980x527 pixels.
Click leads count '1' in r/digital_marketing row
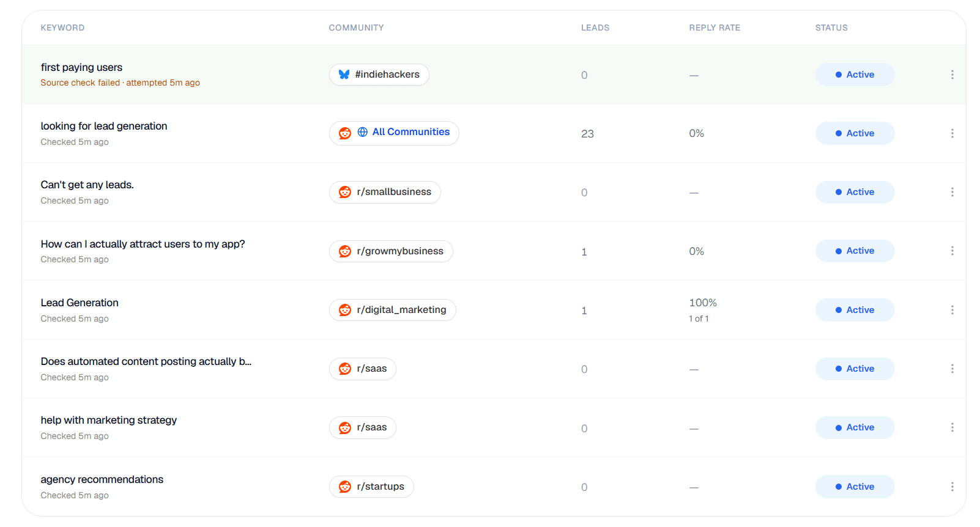pyautogui.click(x=584, y=311)
